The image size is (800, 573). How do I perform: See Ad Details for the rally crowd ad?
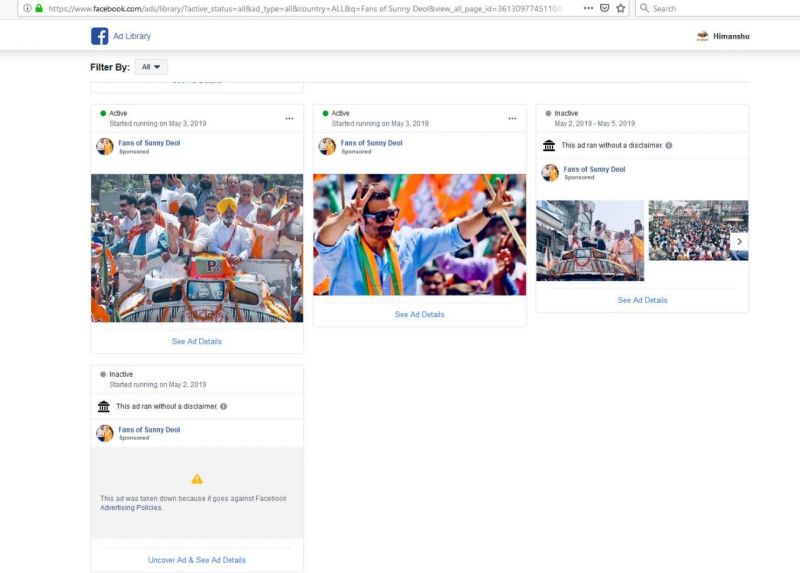pos(197,341)
